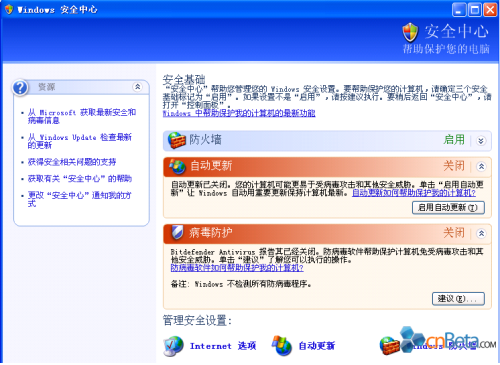Click the virus protection shield icon
500x365 pixels.
177,232
